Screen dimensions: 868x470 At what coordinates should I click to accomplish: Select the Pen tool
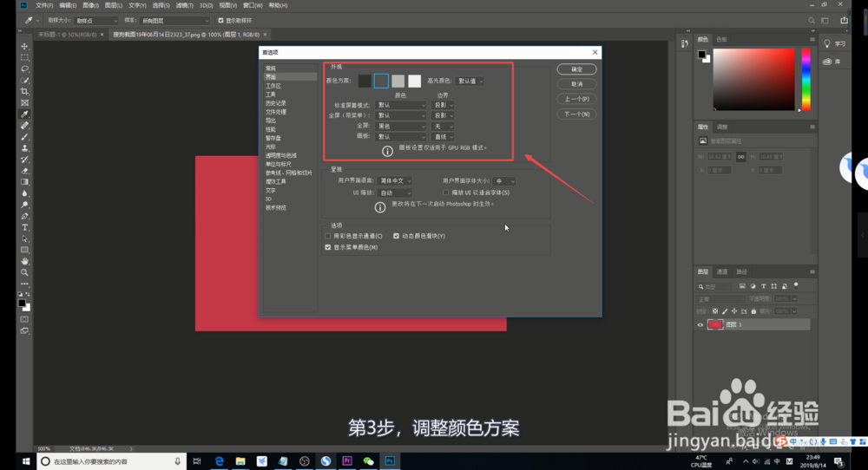(x=24, y=216)
